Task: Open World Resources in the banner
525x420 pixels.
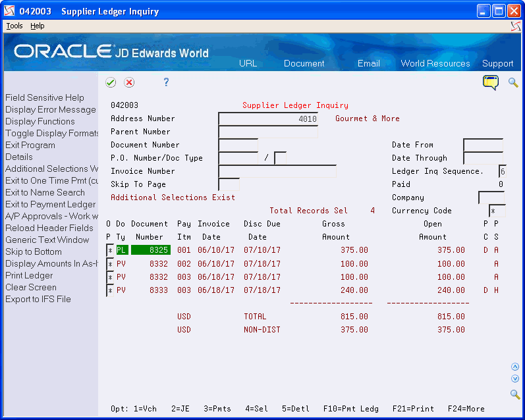Action: [435, 63]
